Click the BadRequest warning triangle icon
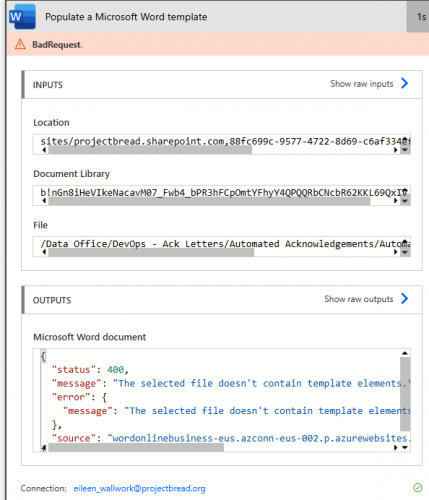Image resolution: width=429 pixels, height=500 pixels. click(x=20, y=44)
